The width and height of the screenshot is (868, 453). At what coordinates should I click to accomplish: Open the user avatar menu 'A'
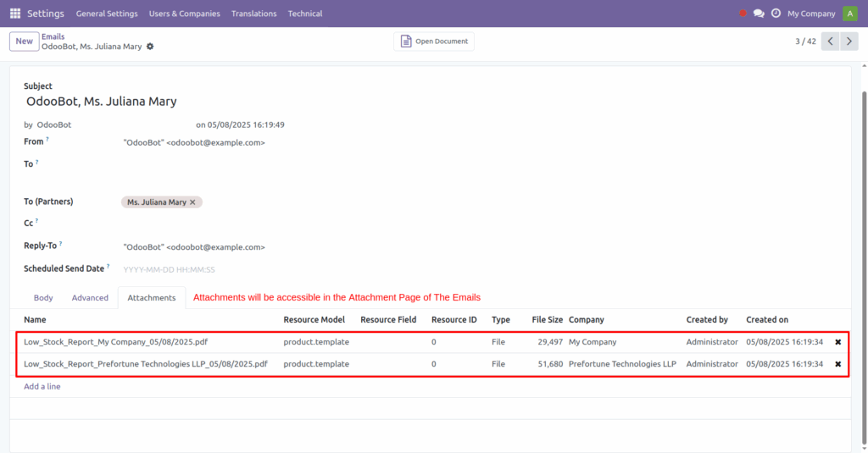(x=849, y=14)
